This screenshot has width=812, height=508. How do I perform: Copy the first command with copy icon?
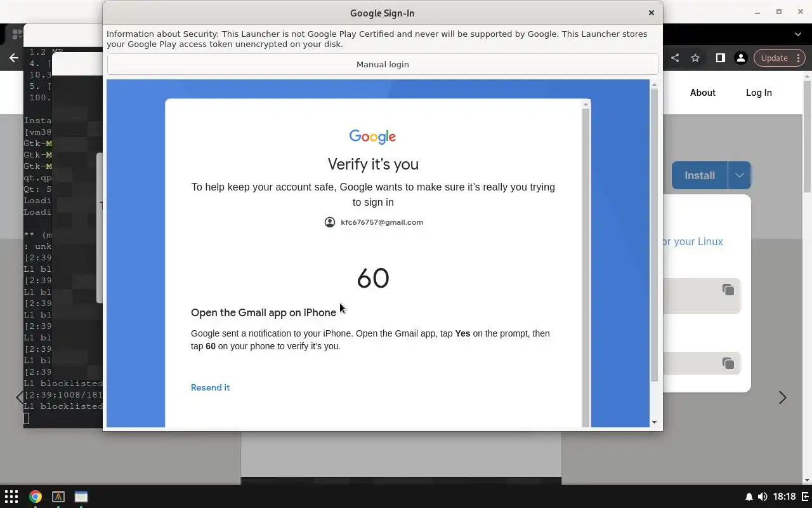[728, 290]
